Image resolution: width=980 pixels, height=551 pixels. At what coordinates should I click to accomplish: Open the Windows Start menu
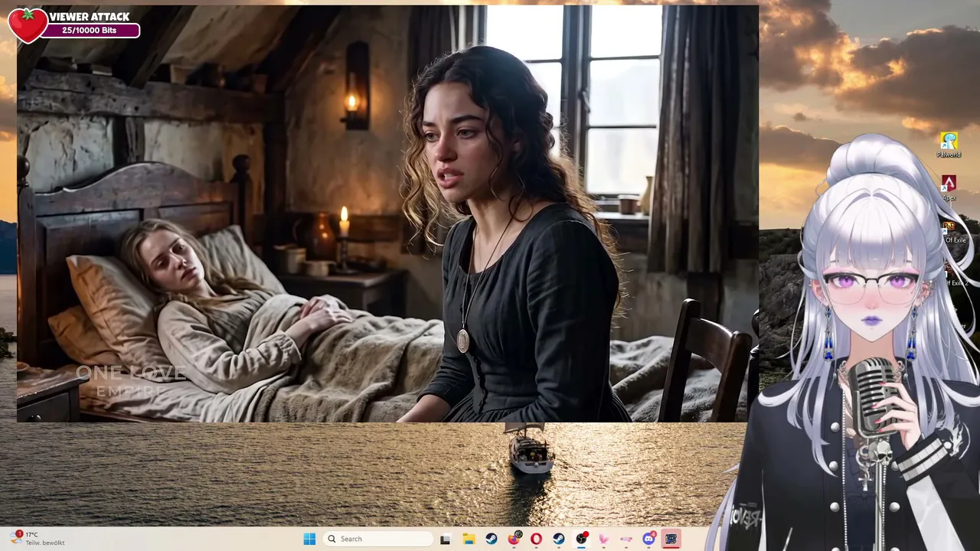(309, 539)
